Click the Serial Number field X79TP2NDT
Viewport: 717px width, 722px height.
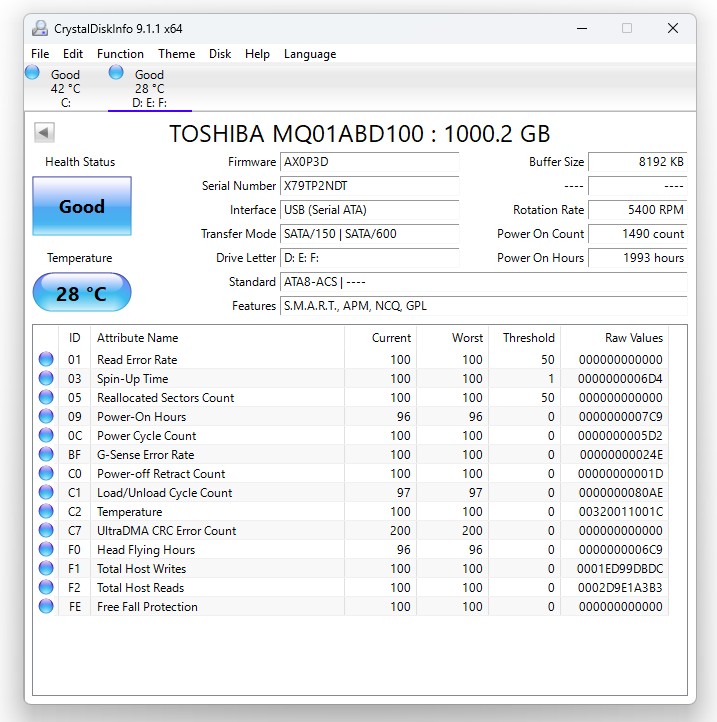[369, 186]
